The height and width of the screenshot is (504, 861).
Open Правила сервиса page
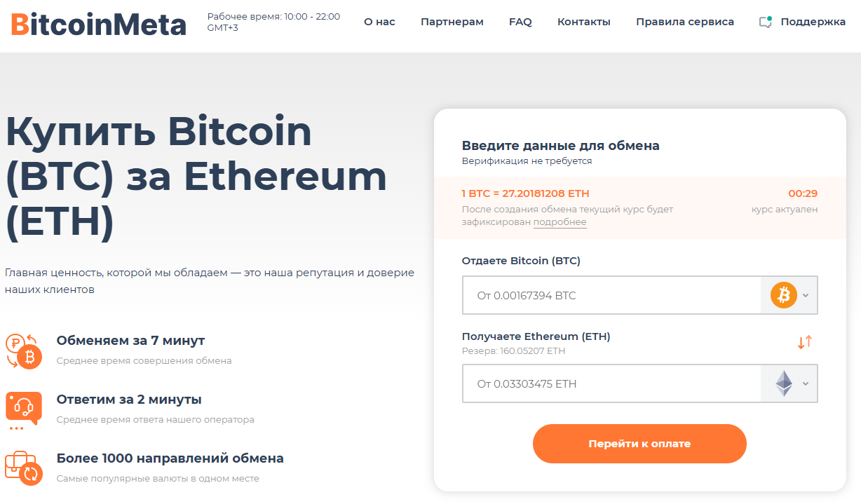coord(685,22)
